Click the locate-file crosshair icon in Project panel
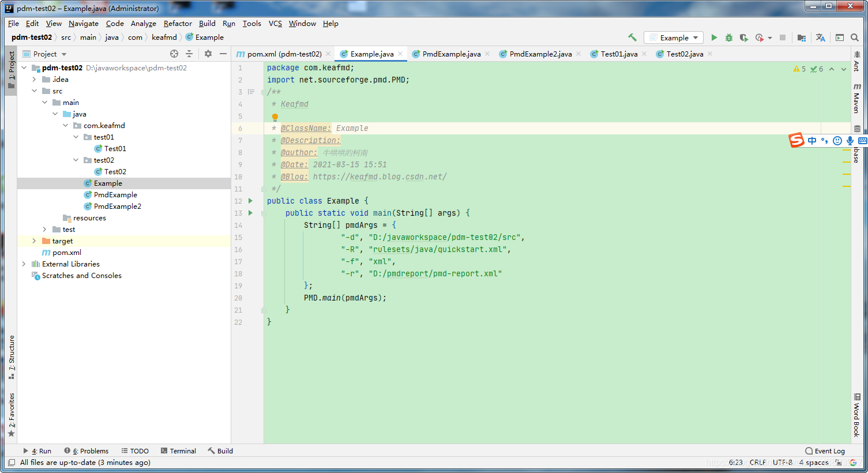 tap(174, 54)
